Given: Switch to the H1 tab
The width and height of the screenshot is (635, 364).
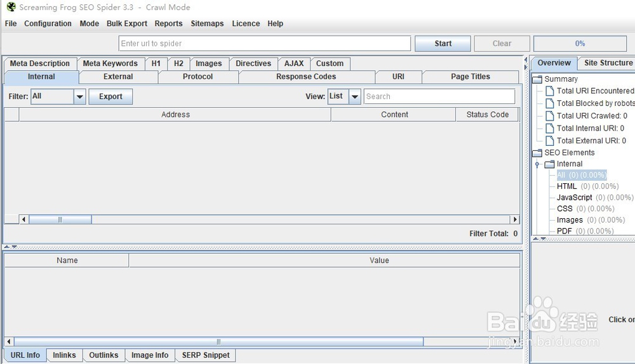Looking at the screenshot, I should coord(156,63).
